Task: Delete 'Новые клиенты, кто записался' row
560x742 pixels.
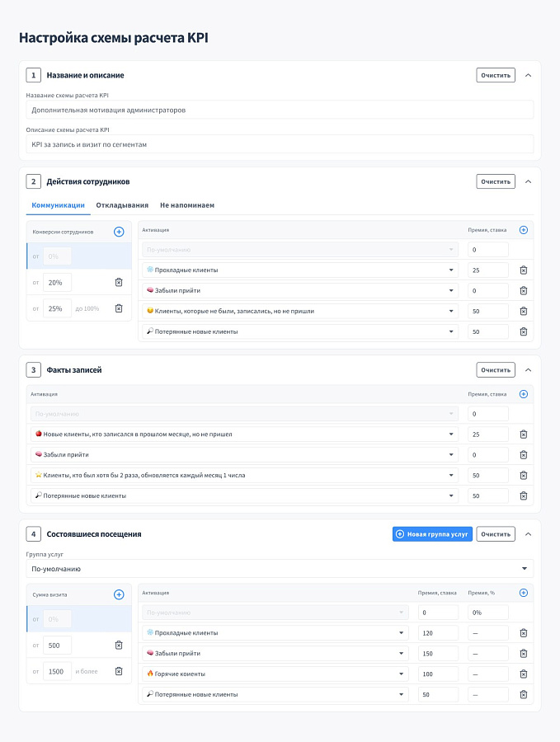Action: (x=524, y=434)
